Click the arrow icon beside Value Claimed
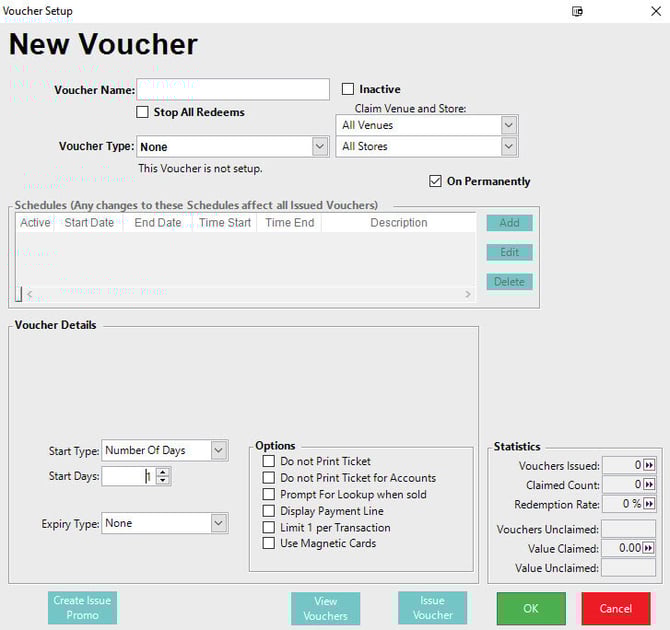The image size is (670, 630). point(649,548)
